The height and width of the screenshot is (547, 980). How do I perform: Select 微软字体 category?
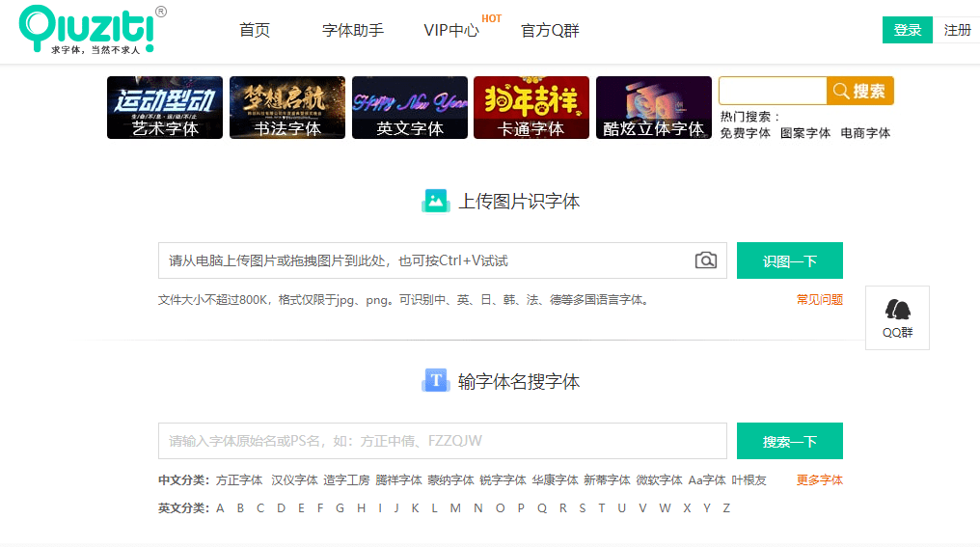tap(660, 480)
